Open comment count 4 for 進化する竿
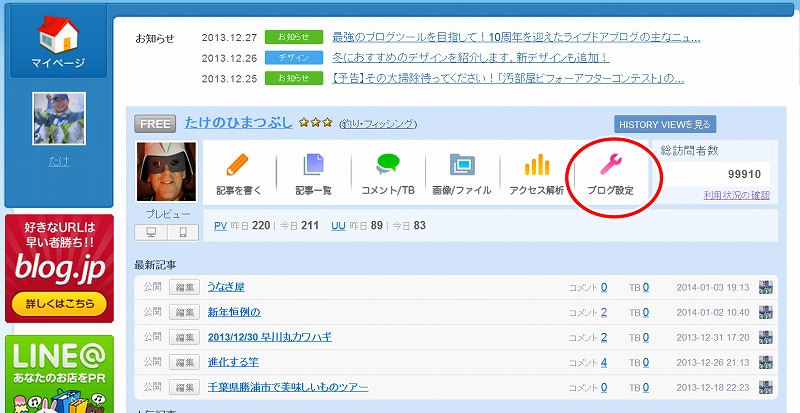The width and height of the screenshot is (800, 413). click(x=604, y=362)
